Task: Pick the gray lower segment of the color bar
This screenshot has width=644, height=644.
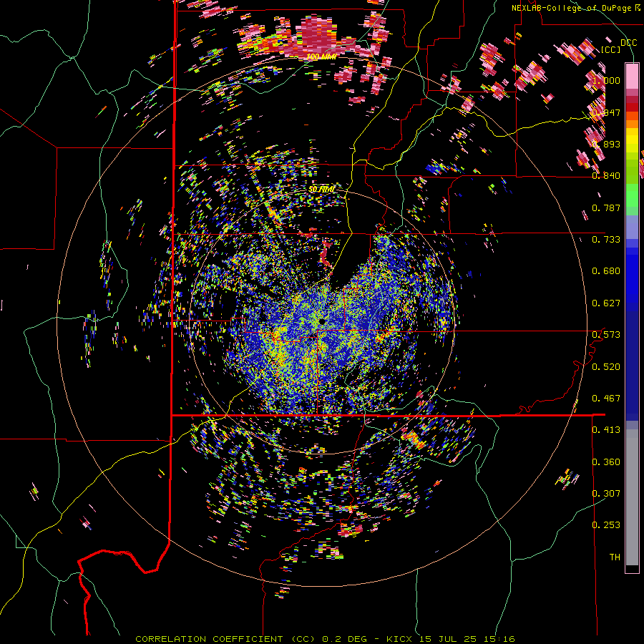Action: 632,497
